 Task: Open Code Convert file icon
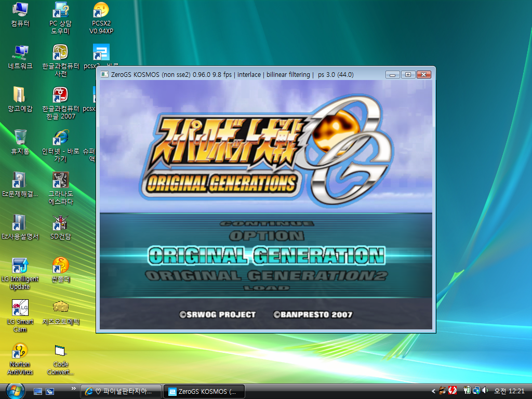pos(60,360)
